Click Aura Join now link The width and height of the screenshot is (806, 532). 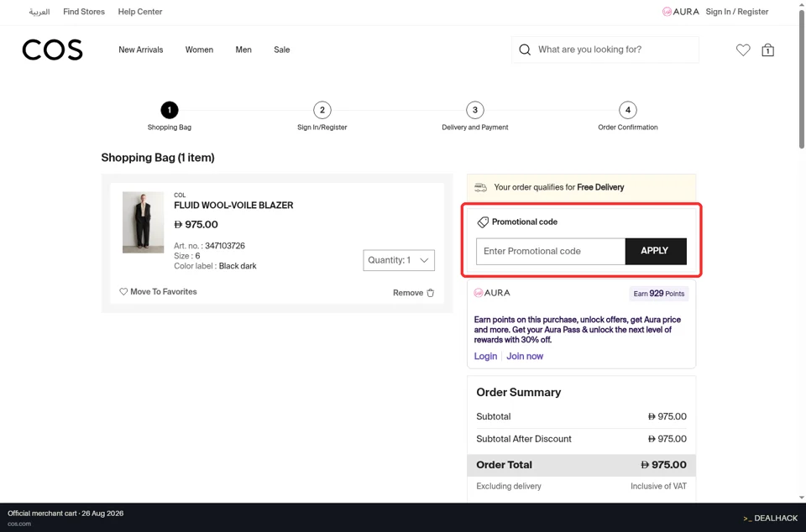tap(525, 357)
